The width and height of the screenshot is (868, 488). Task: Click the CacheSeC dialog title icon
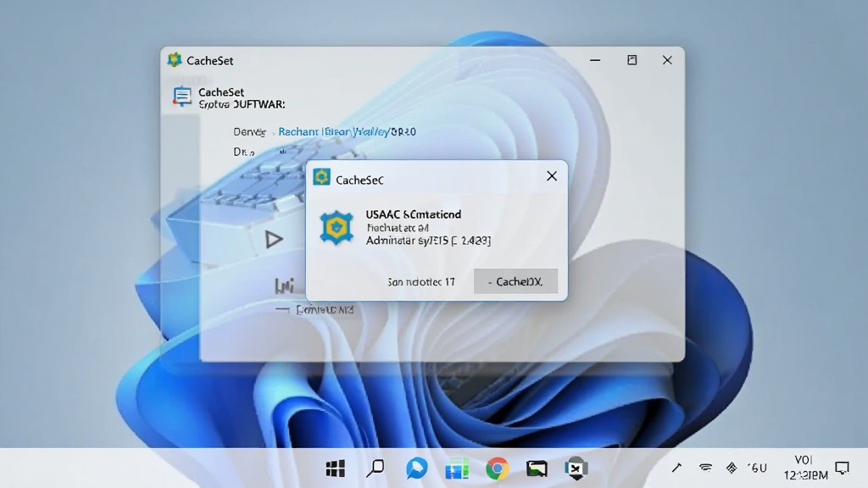click(321, 178)
